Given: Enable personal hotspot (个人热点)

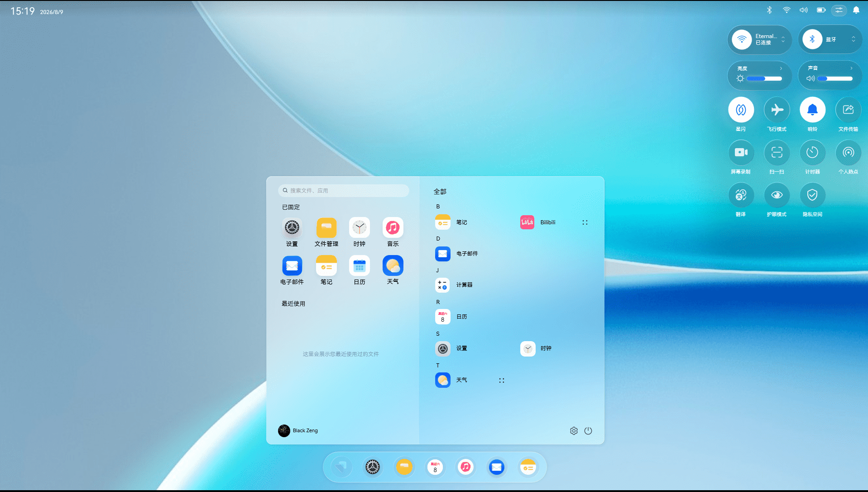Looking at the screenshot, I should pos(849,152).
